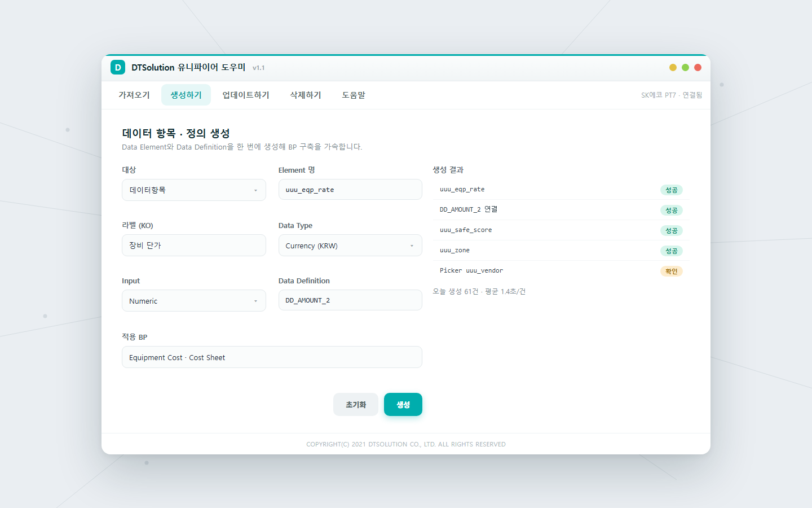Click the teal D app logo icon

tap(118, 67)
